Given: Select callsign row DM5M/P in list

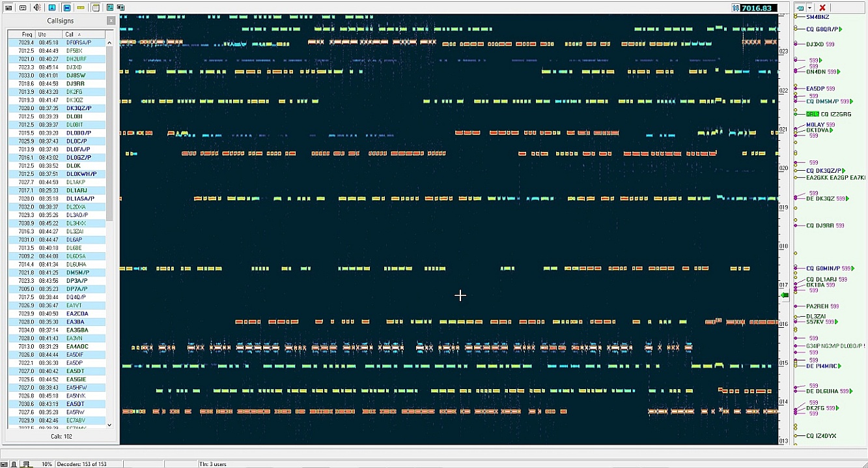Looking at the screenshot, I should 57,272.
